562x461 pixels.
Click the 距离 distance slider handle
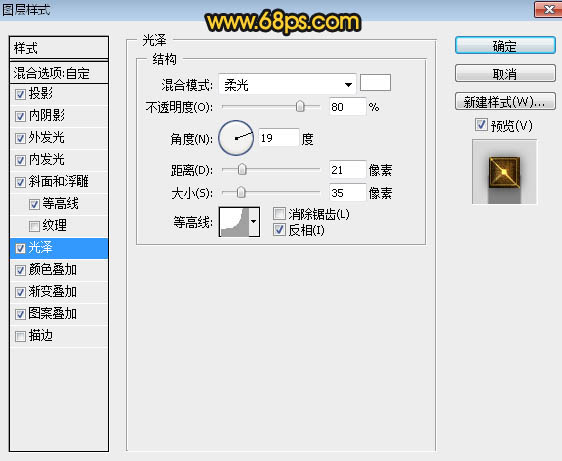[x=242, y=169]
